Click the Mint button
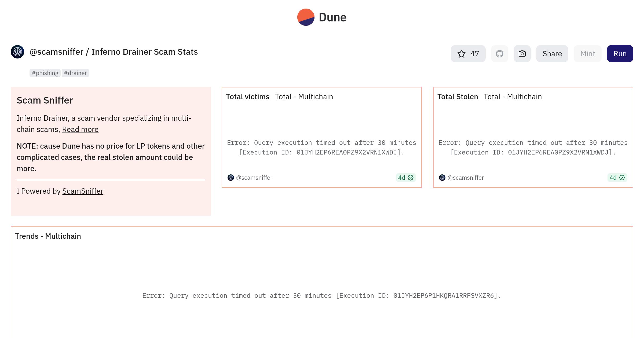The width and height of the screenshot is (644, 338). pyautogui.click(x=587, y=54)
